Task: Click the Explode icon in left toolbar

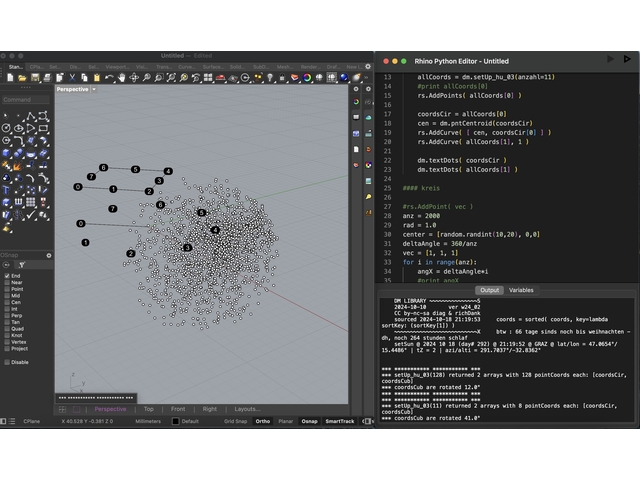Action: coord(18,166)
